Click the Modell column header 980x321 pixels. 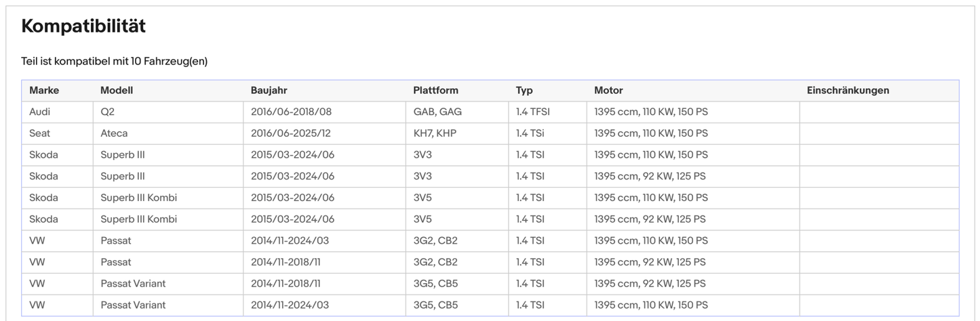pyautogui.click(x=117, y=90)
